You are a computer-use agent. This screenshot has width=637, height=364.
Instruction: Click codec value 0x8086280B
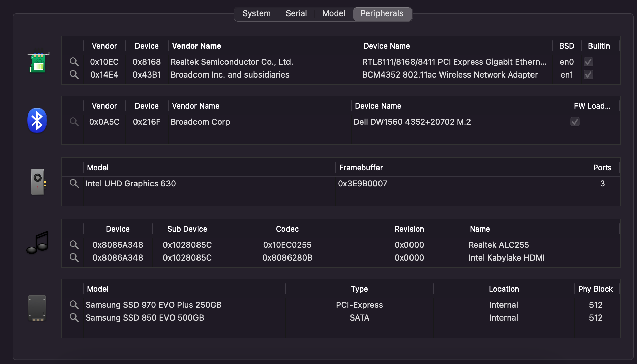tap(287, 257)
